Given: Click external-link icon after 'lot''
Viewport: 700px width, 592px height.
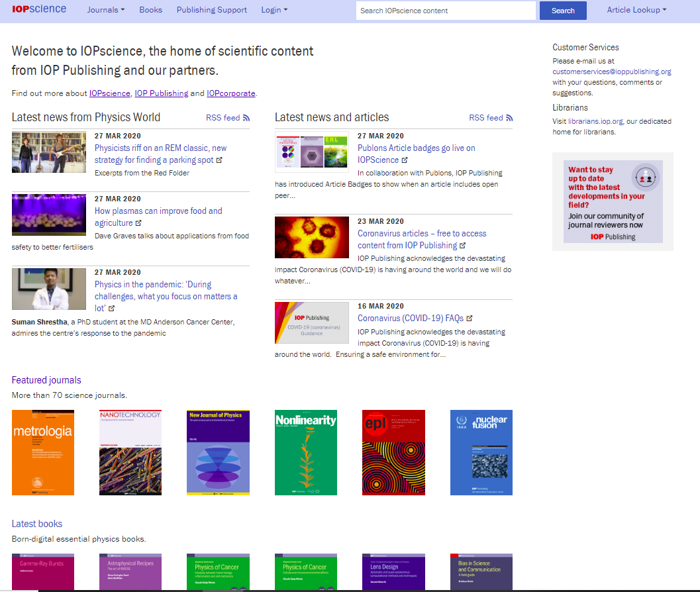Looking at the screenshot, I should (112, 308).
